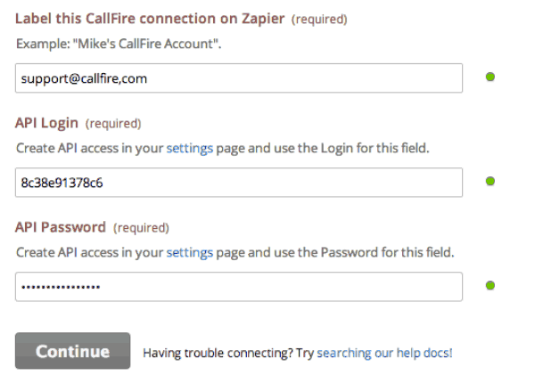Focus the API Login field showing 8c38e91378c6
Viewport: 535px width, 392px height.
[x=239, y=183]
